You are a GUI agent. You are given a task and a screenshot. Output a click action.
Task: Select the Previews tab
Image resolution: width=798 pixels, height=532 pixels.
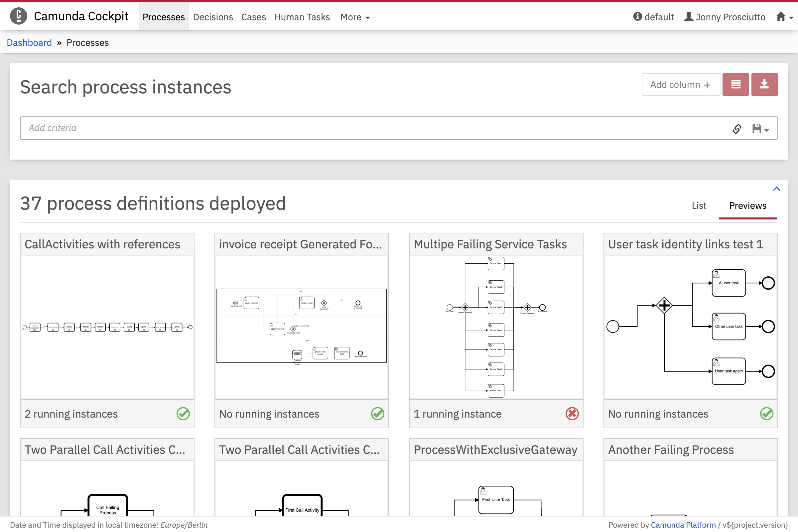[747, 205]
